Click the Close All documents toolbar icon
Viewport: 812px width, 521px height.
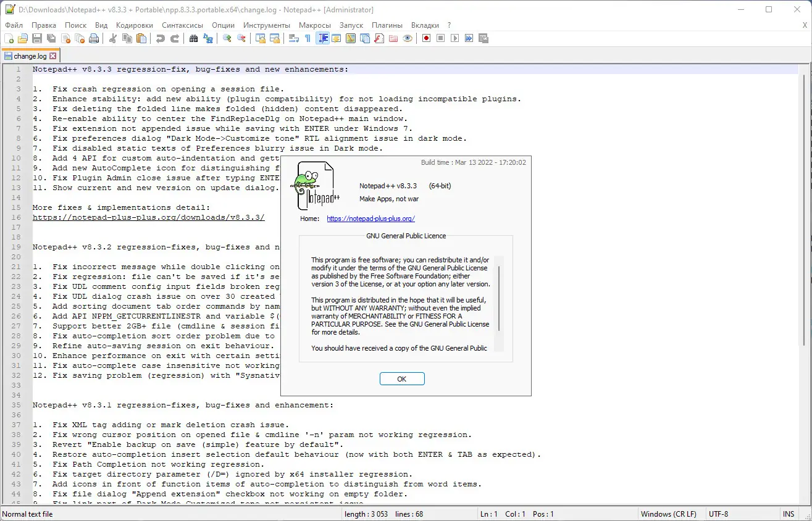80,38
